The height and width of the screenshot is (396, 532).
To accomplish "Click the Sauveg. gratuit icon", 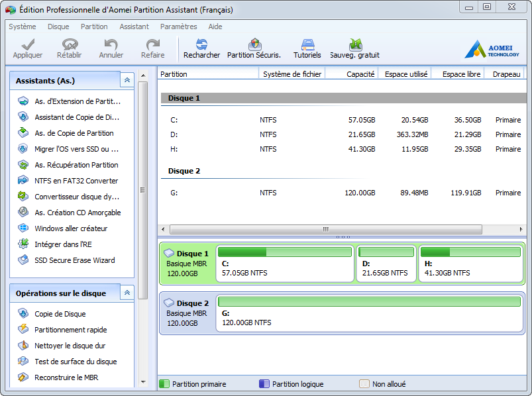I will pyautogui.click(x=355, y=45).
